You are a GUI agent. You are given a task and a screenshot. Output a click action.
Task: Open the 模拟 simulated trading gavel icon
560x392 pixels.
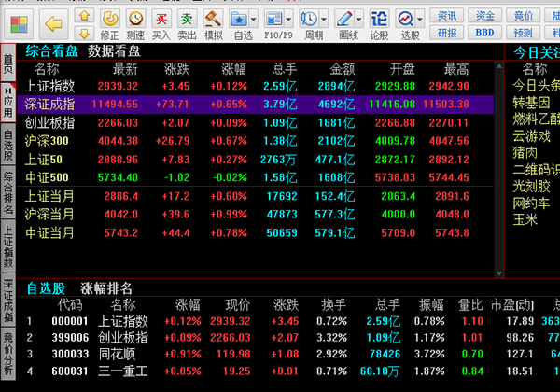coord(214,18)
